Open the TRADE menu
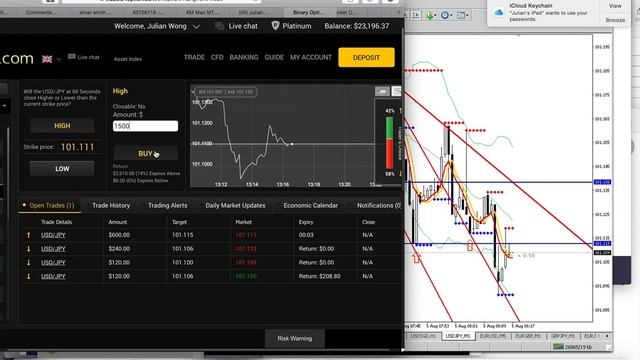Screen dimensions: 640x360 tap(194, 58)
